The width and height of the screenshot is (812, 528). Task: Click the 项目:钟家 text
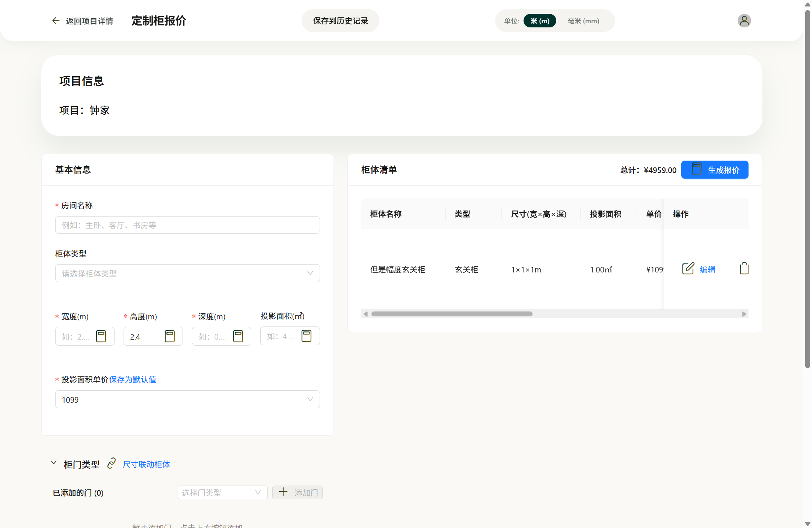coord(85,110)
